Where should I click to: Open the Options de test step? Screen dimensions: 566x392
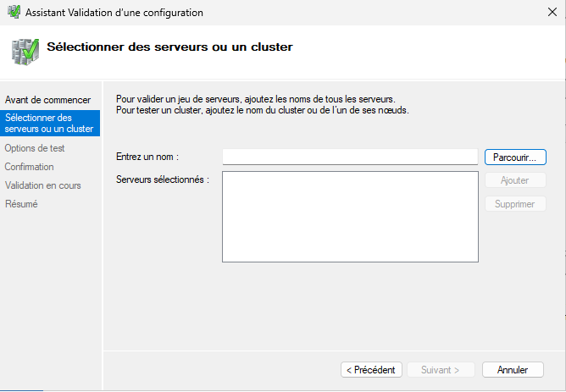pos(35,148)
